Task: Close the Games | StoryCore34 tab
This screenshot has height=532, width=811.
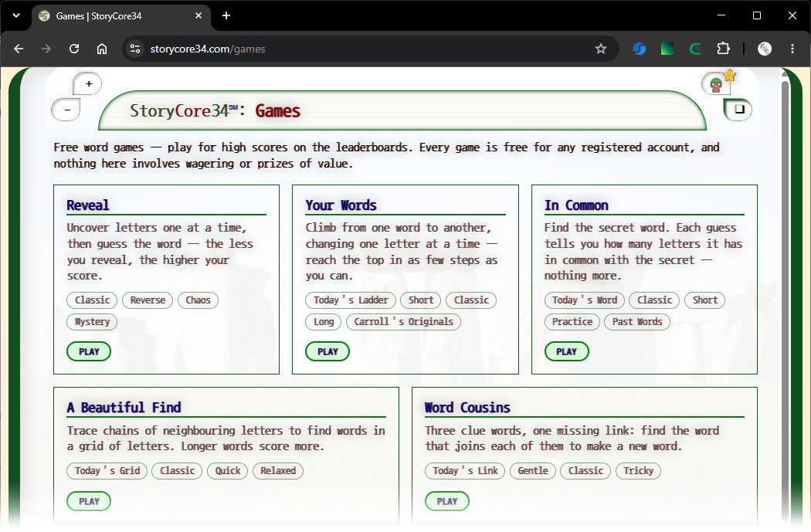Action: (198, 16)
